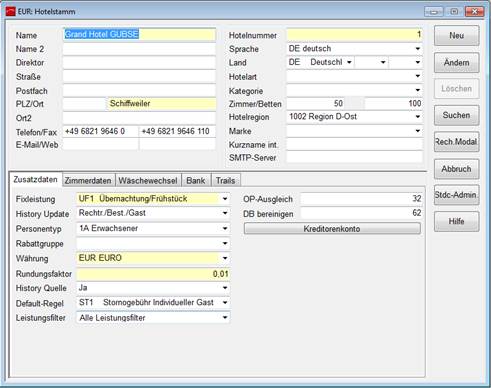This screenshot has height=388, width=491.
Task: Expand the Hotelart dropdown
Action: (417, 76)
